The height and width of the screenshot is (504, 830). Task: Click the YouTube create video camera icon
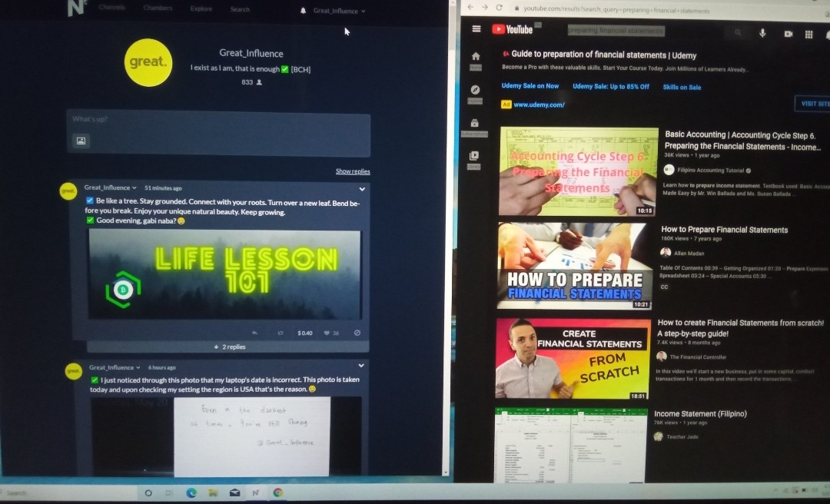click(788, 33)
